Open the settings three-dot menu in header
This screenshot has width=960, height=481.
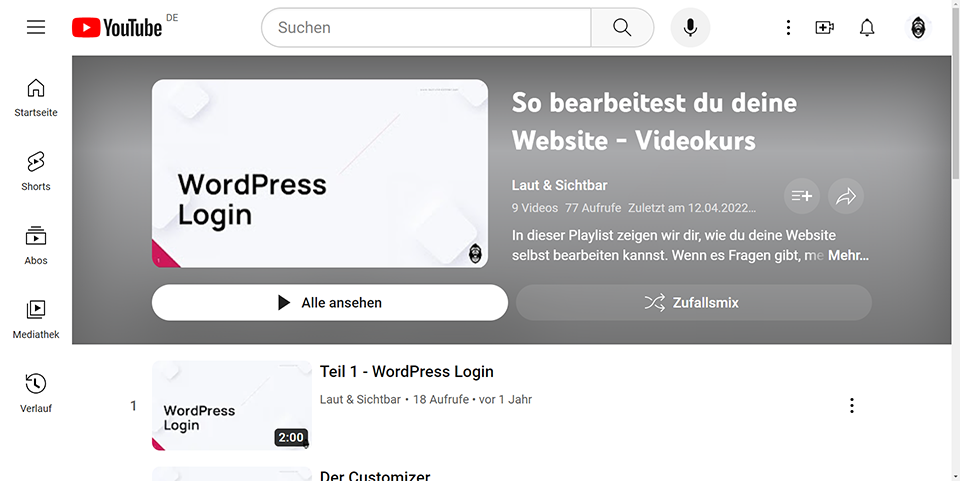click(x=788, y=28)
